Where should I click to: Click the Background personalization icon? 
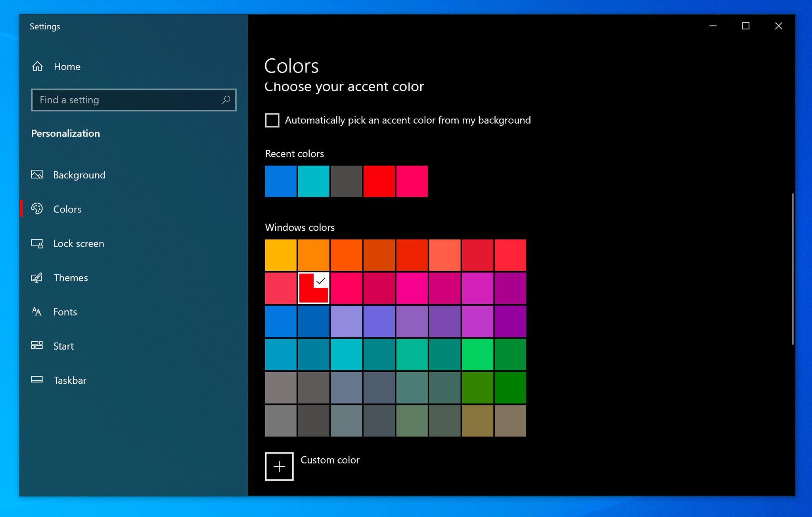pos(38,174)
